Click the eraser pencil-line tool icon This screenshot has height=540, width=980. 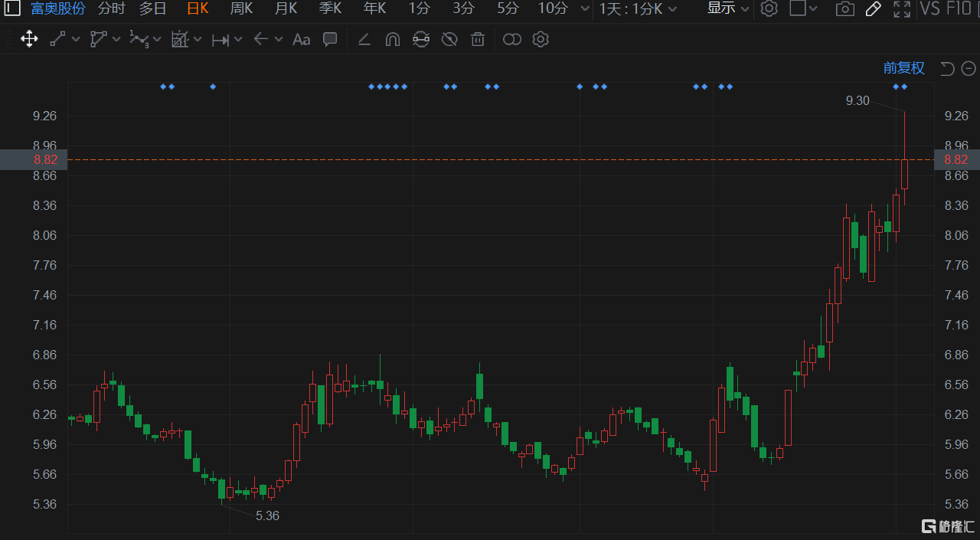pos(364,39)
